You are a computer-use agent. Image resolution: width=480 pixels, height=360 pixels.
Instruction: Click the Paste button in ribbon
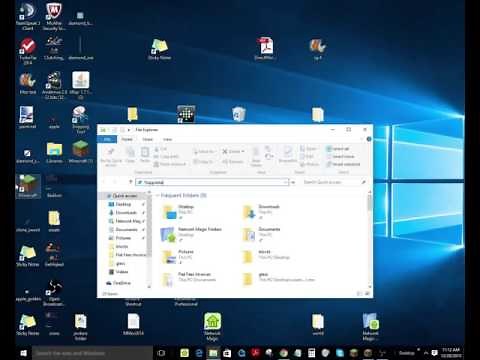(145, 155)
